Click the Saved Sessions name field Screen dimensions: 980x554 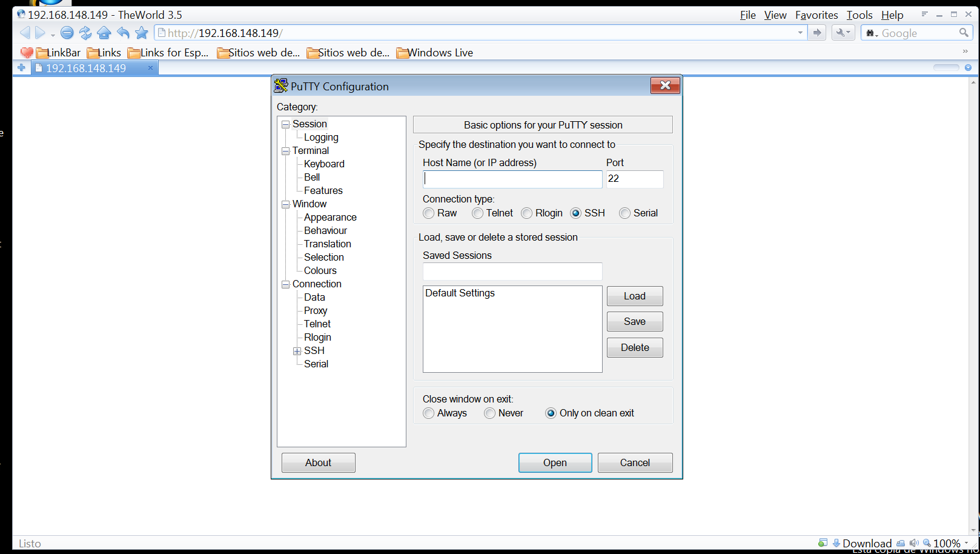(x=512, y=272)
